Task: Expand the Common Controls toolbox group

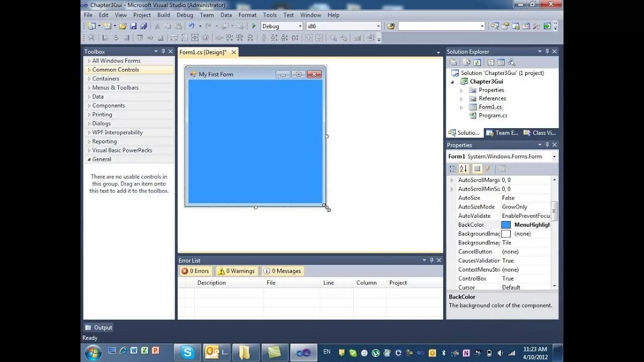Action: click(89, 70)
